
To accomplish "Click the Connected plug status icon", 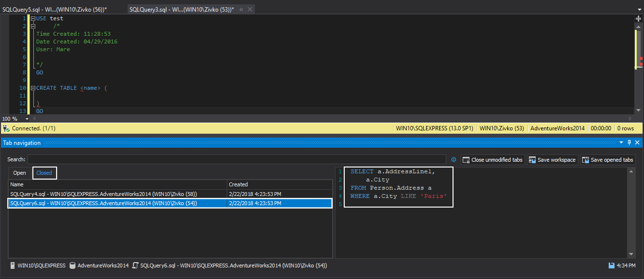I will (6, 128).
